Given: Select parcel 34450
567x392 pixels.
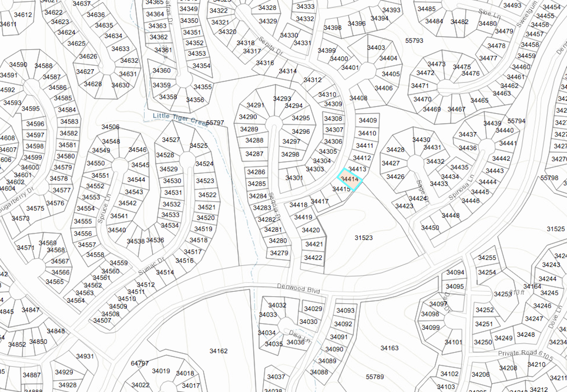Looking at the screenshot, I should pos(430,227).
